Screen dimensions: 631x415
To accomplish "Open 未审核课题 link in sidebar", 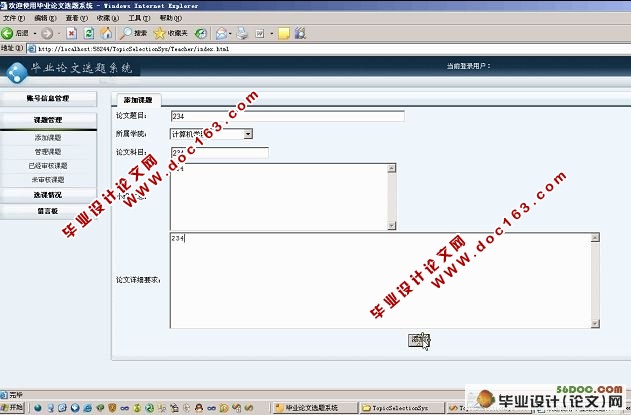I will pos(48,180).
